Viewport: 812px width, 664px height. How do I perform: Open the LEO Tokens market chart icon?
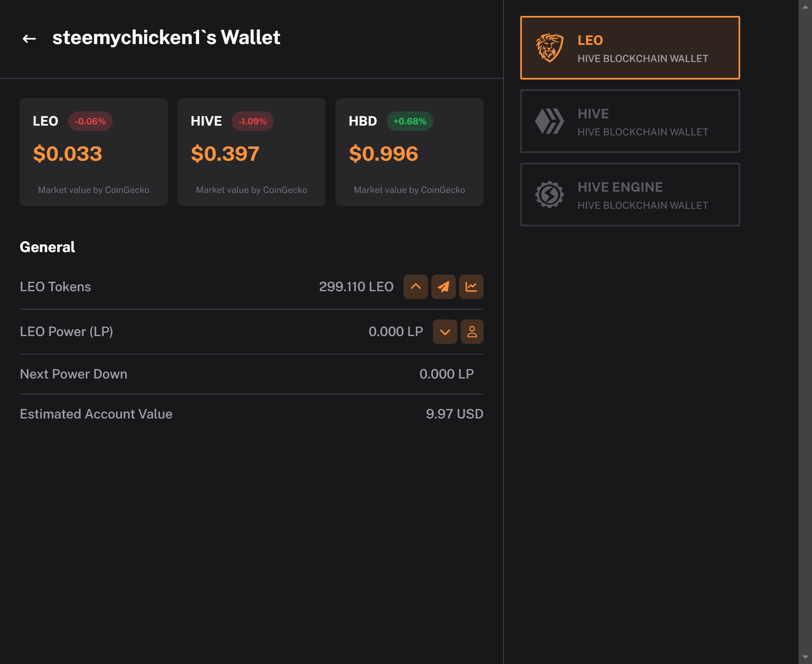[471, 287]
